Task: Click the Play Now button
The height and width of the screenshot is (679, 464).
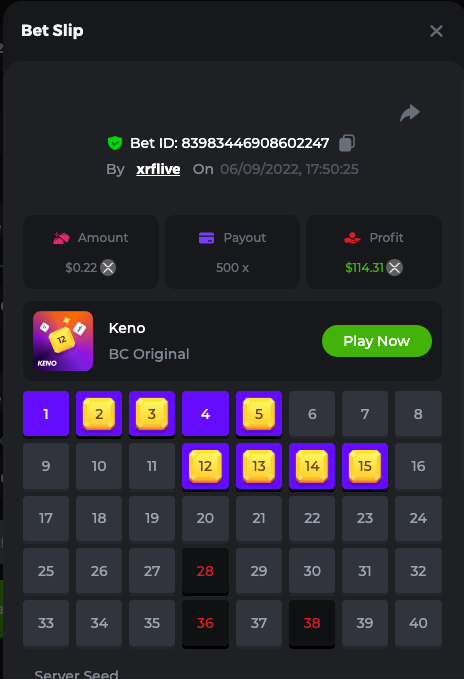Action: click(377, 341)
